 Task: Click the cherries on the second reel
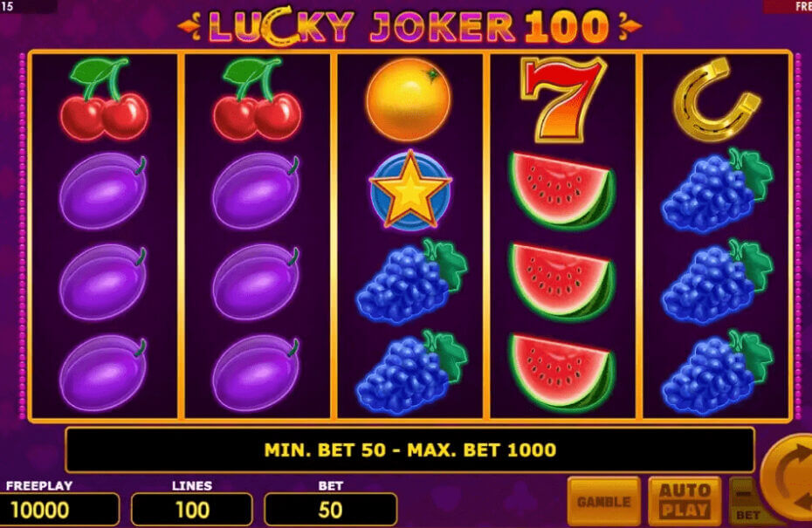257,99
